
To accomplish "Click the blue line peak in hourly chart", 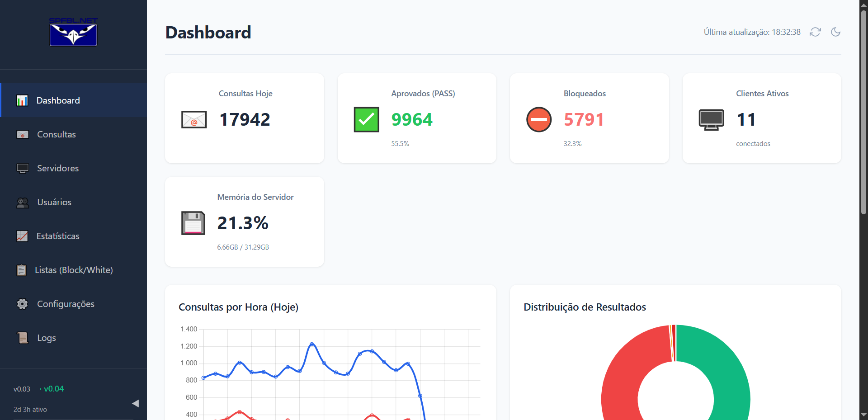I will pyautogui.click(x=312, y=344).
